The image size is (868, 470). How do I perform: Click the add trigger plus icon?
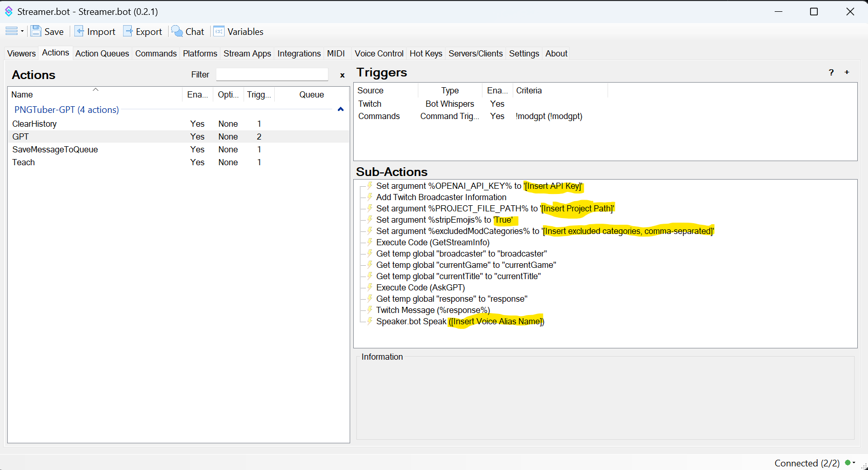coord(847,72)
